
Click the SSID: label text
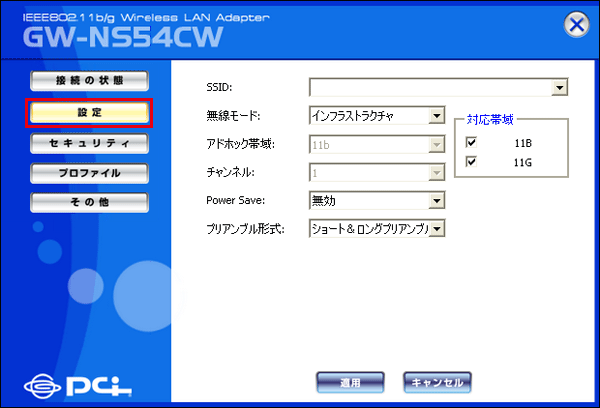219,88
